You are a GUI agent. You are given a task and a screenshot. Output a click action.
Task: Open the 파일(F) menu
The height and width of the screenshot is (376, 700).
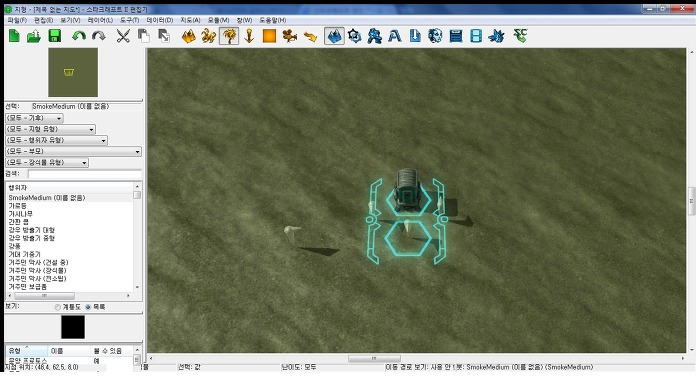(x=17, y=20)
